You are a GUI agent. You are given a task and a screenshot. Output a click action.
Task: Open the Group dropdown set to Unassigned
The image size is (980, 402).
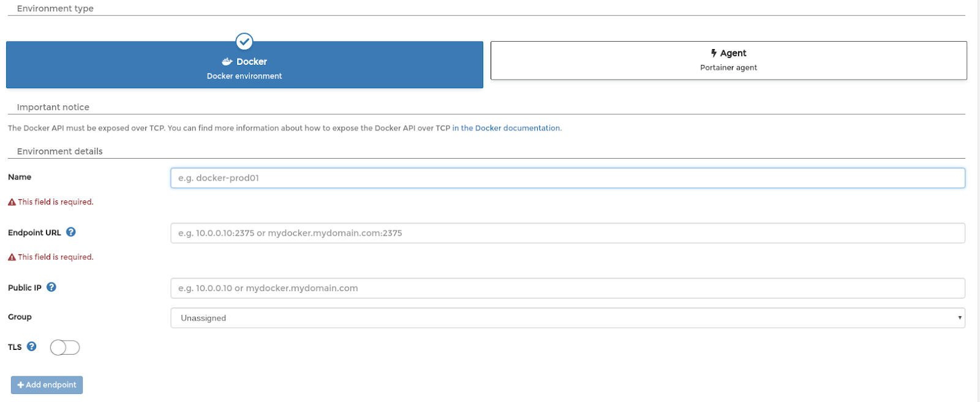[568, 318]
